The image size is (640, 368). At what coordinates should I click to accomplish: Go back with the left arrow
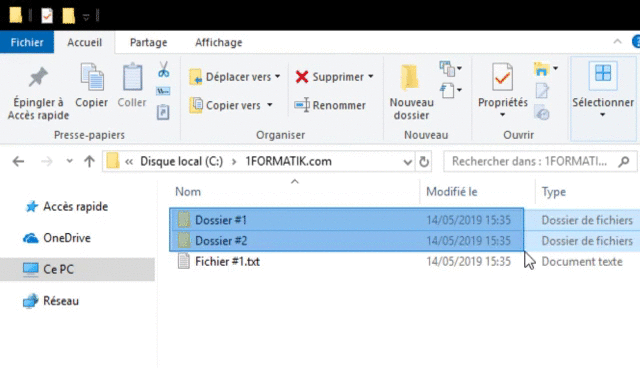18,162
